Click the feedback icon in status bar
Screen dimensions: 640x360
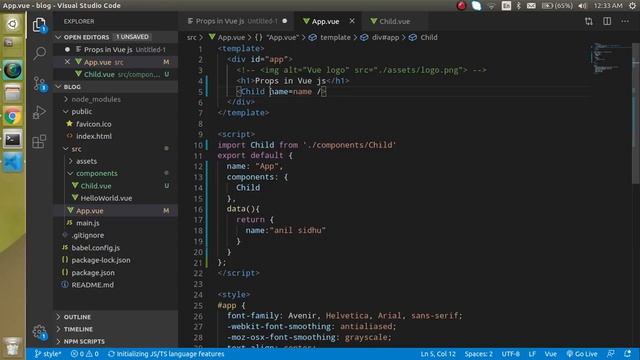point(611,354)
